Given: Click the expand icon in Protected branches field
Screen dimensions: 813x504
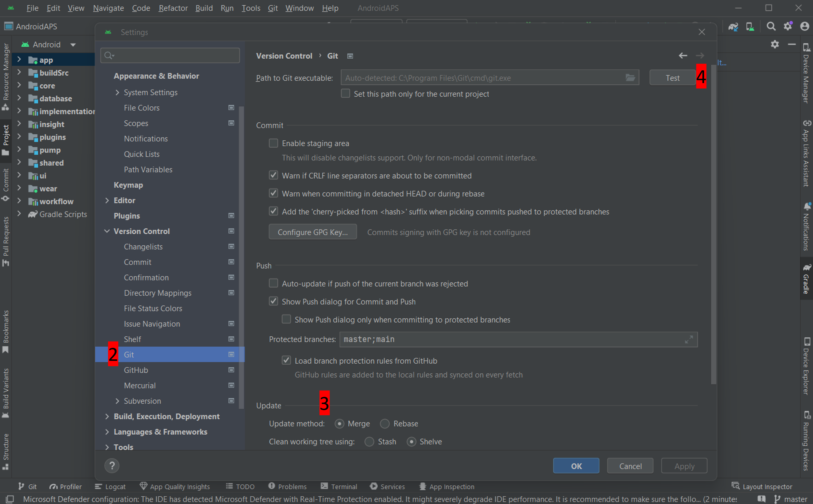Looking at the screenshot, I should pyautogui.click(x=689, y=339).
